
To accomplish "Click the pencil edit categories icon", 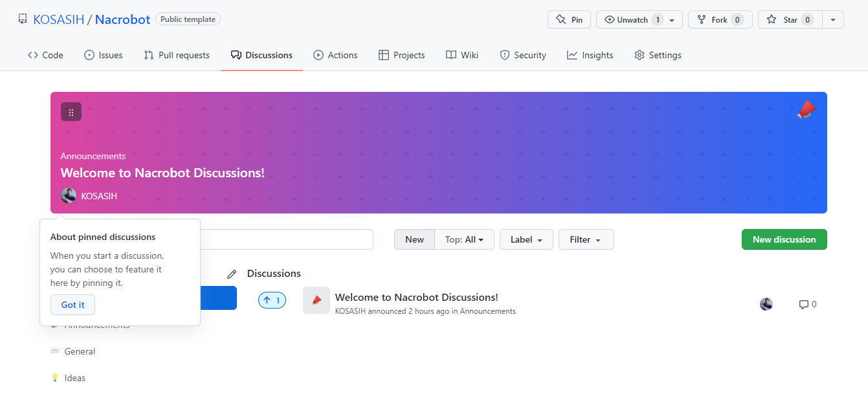I will [232, 274].
